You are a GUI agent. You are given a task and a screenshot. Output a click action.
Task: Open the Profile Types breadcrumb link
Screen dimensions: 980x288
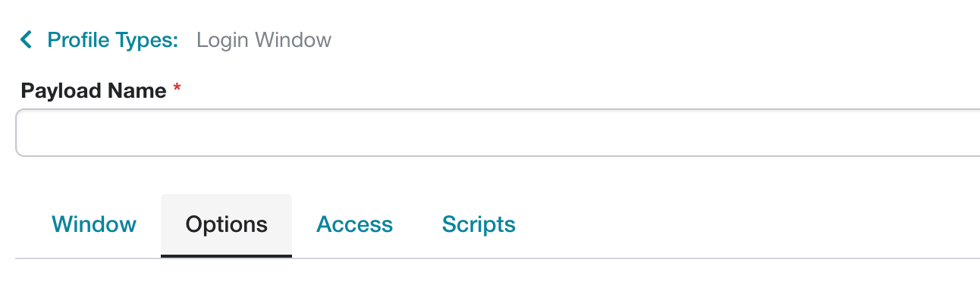[x=112, y=39]
